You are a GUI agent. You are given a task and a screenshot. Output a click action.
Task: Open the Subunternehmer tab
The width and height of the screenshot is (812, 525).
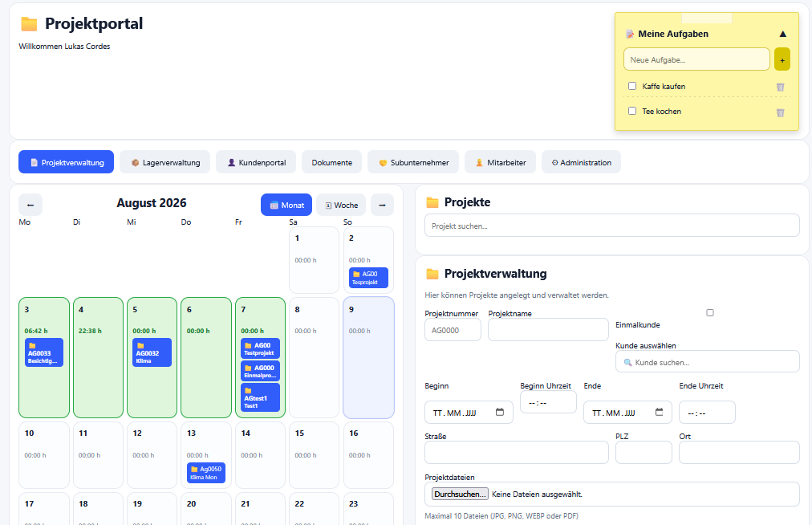click(413, 162)
